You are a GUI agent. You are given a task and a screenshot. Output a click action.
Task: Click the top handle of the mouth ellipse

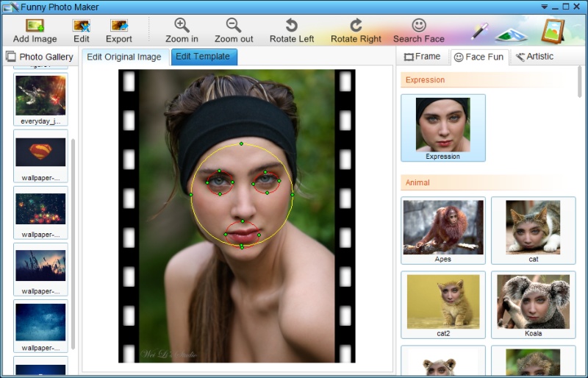pyautogui.click(x=243, y=221)
